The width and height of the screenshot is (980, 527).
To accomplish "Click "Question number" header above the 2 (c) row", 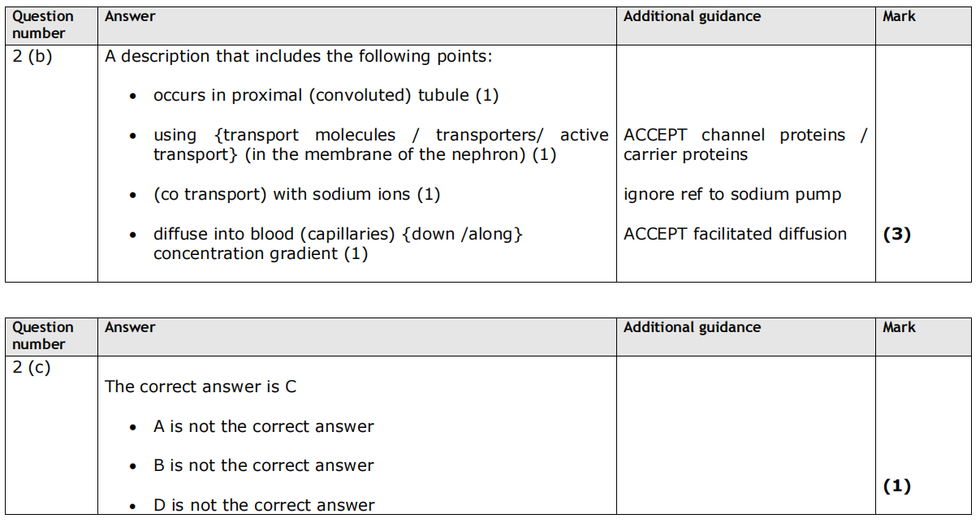I will coord(42,335).
